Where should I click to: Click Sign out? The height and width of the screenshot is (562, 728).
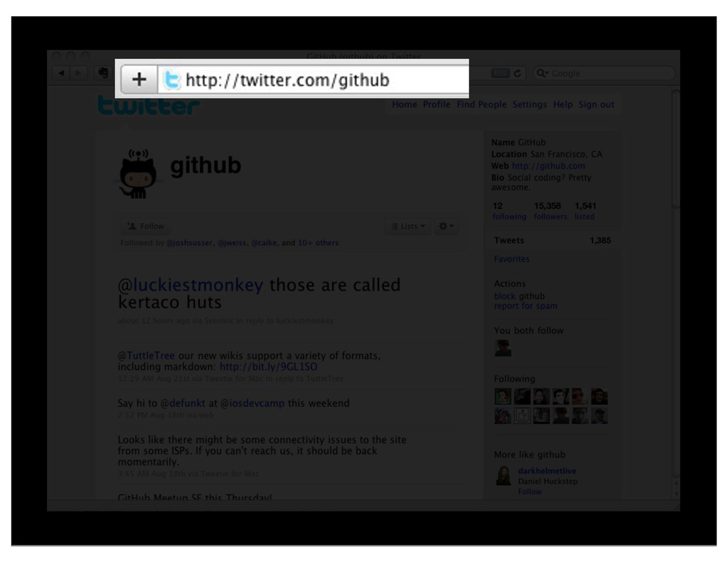click(x=596, y=104)
